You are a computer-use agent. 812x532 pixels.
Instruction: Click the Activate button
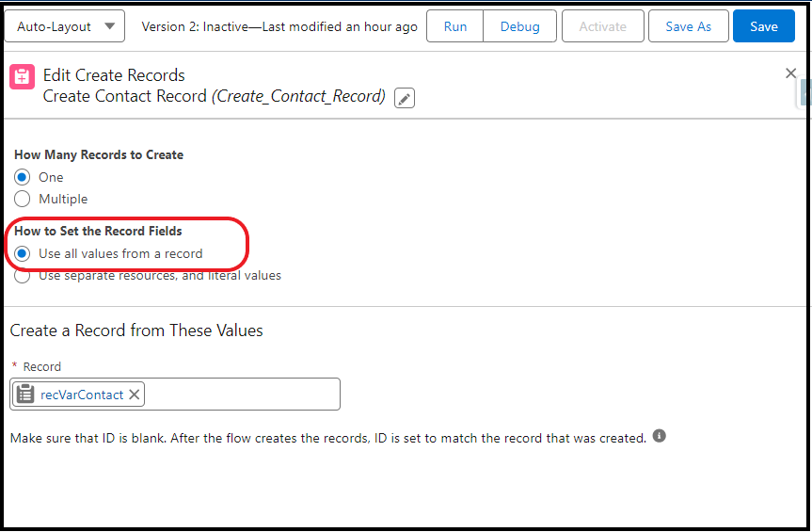click(603, 26)
